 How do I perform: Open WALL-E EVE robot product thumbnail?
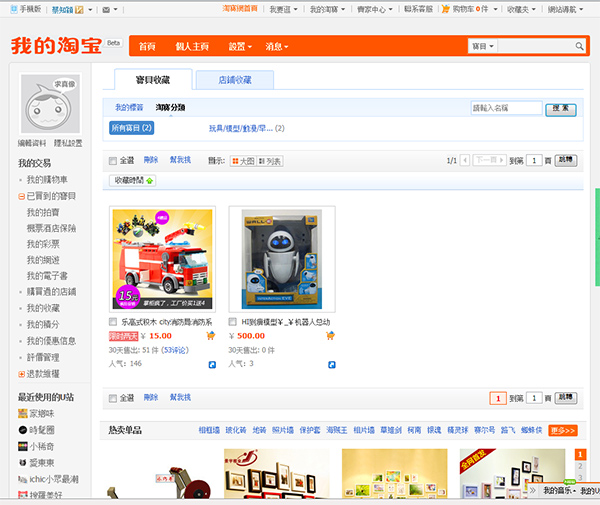click(282, 259)
